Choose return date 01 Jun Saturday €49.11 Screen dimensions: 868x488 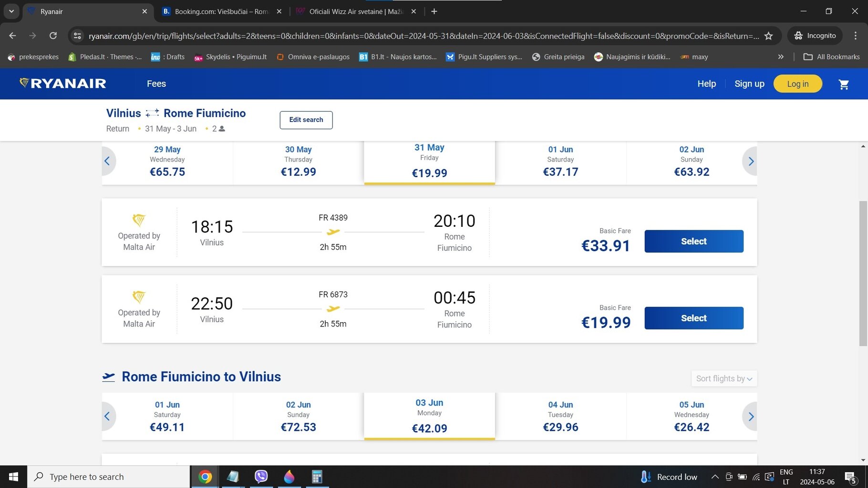[167, 417]
